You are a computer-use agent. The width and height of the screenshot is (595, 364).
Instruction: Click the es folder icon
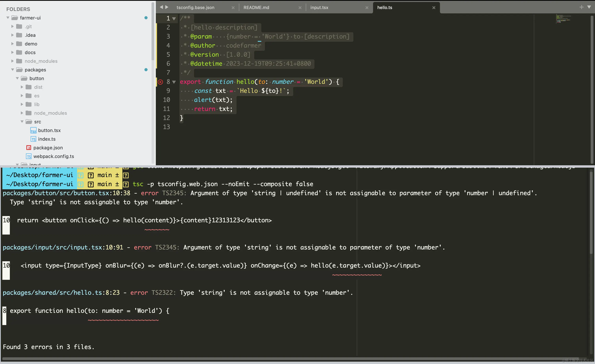pyautogui.click(x=29, y=96)
